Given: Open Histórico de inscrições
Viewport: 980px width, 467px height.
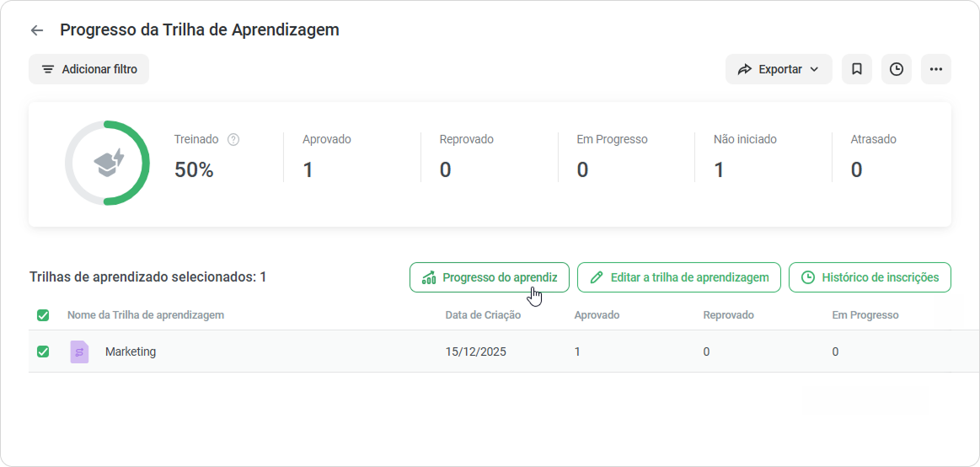Looking at the screenshot, I should coord(870,277).
